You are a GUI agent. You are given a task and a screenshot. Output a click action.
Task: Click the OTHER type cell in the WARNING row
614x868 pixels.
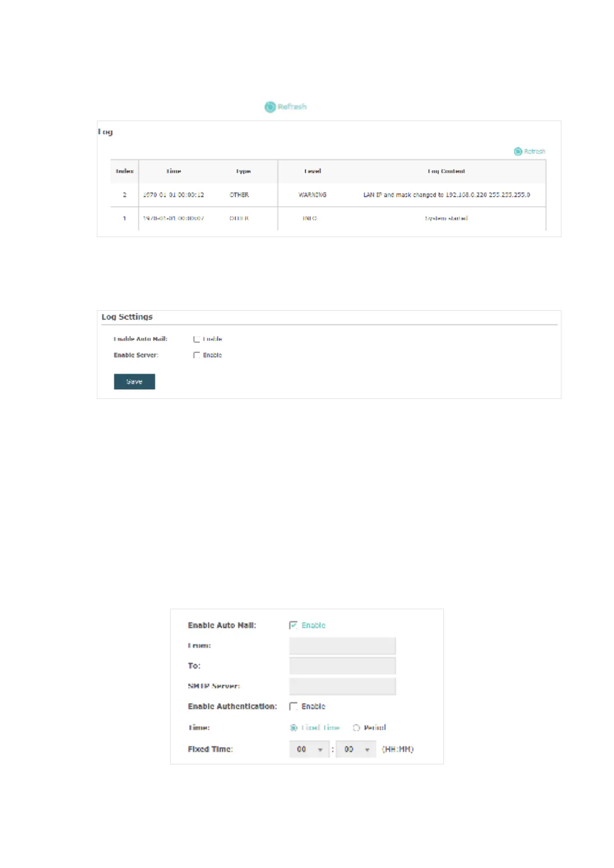pyautogui.click(x=239, y=195)
